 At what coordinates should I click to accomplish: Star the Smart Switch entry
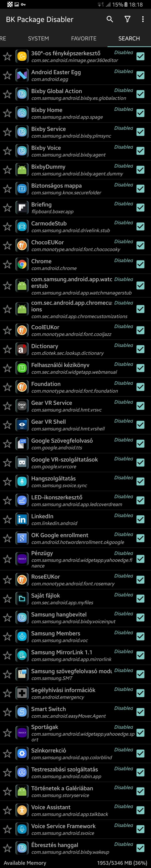(x=7, y=712)
